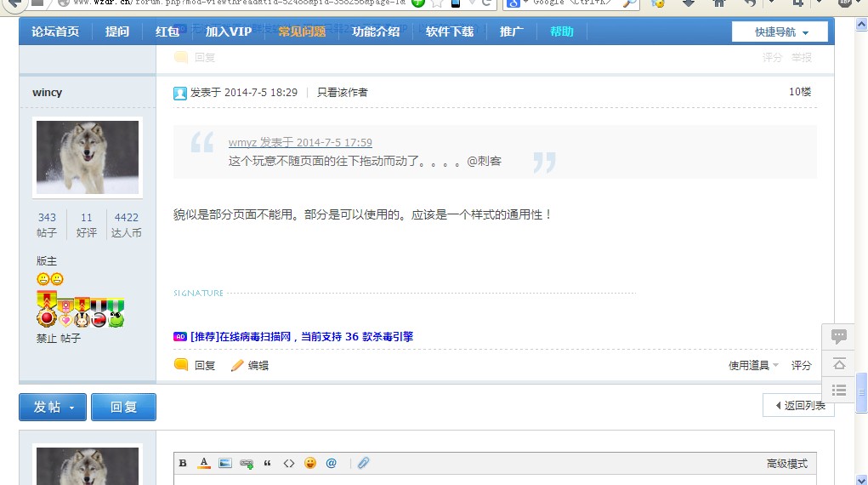This screenshot has width=868, height=485.
Task: Open the font color tool
Action: [x=204, y=463]
